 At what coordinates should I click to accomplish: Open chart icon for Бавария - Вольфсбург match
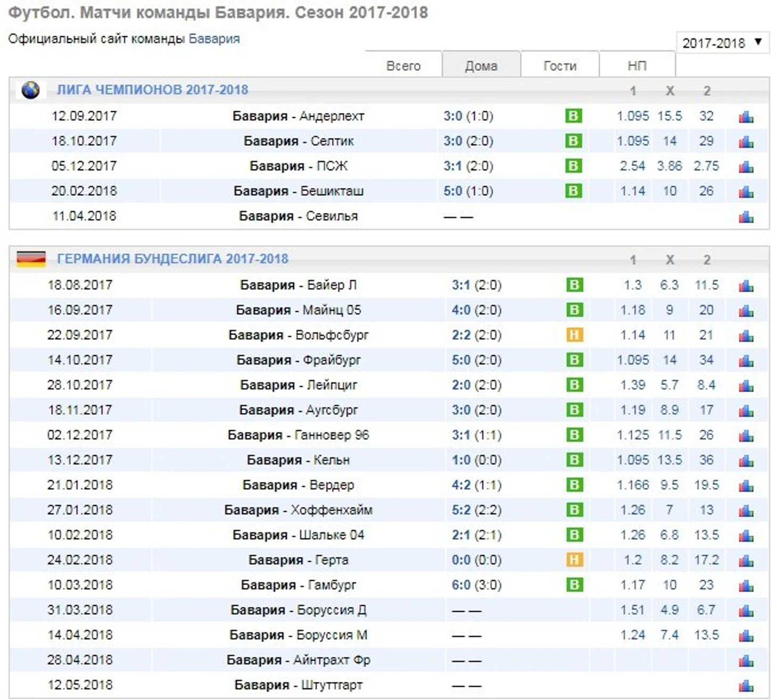click(x=746, y=335)
